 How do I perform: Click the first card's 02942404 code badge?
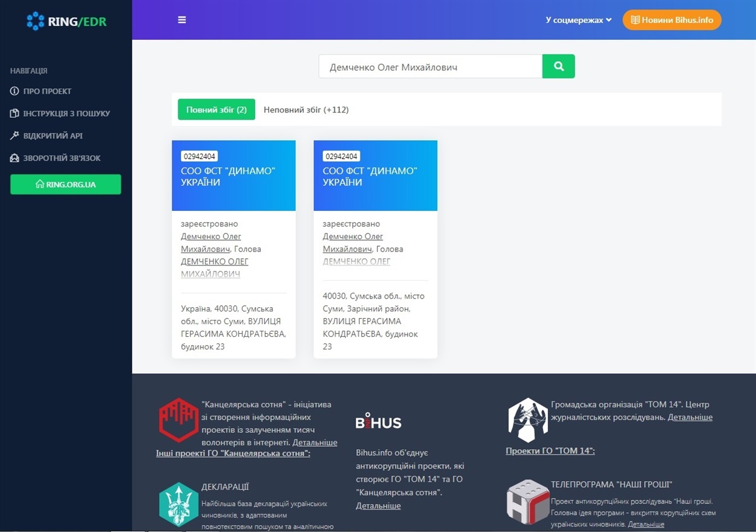(x=199, y=157)
